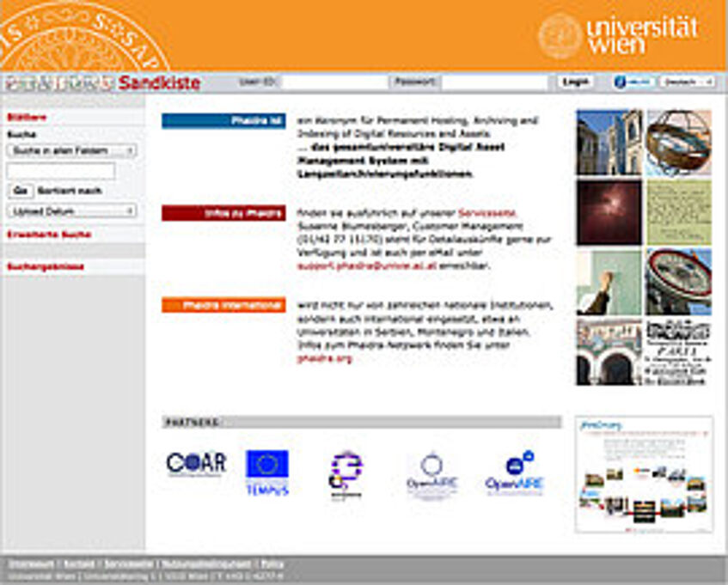Open the purple ring partner logo

pyautogui.click(x=346, y=474)
